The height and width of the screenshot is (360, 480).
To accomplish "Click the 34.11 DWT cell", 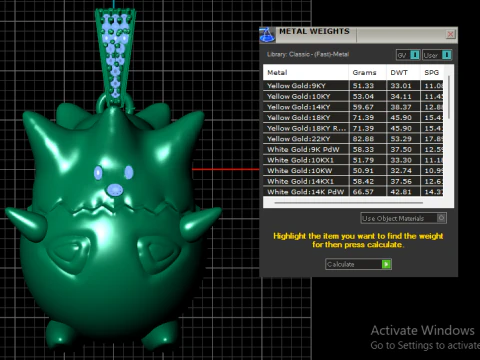I will tap(403, 96).
